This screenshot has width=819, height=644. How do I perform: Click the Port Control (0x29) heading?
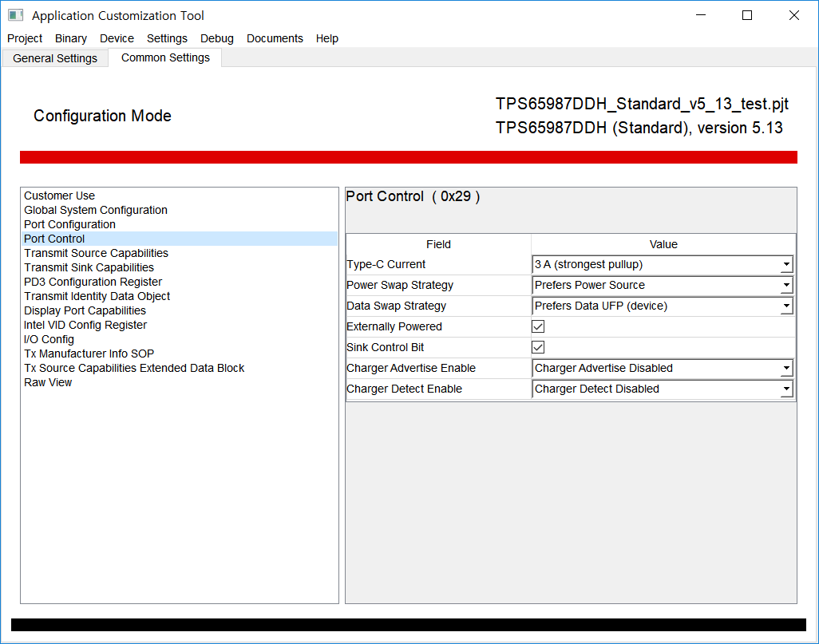(x=413, y=196)
